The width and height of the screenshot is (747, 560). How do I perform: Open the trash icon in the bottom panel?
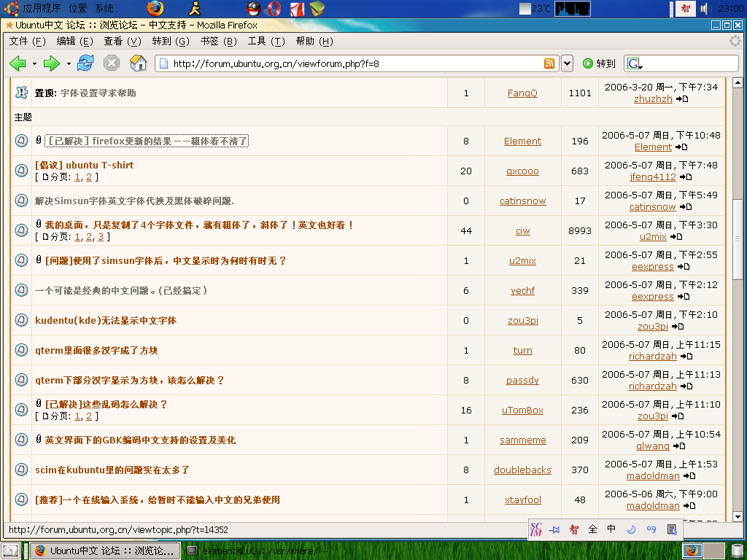pyautogui.click(x=737, y=551)
